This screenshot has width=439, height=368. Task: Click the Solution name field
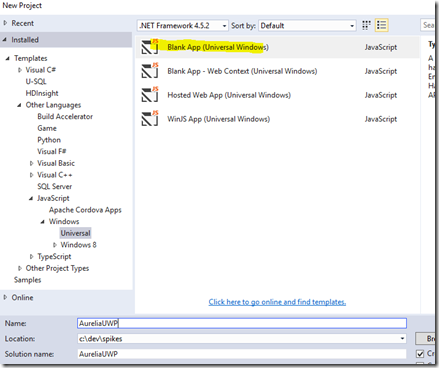(x=242, y=354)
